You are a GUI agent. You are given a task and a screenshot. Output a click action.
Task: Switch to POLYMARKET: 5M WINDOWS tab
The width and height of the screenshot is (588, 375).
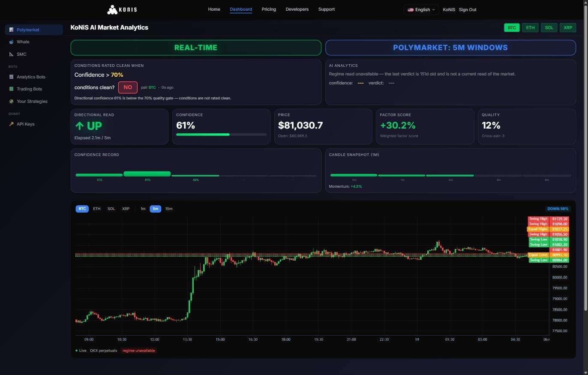[450, 48]
